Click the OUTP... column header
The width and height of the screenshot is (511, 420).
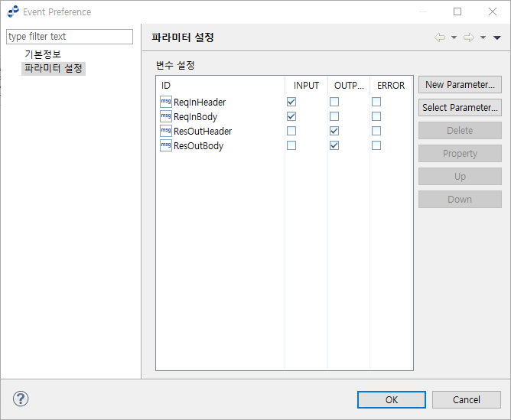(349, 86)
